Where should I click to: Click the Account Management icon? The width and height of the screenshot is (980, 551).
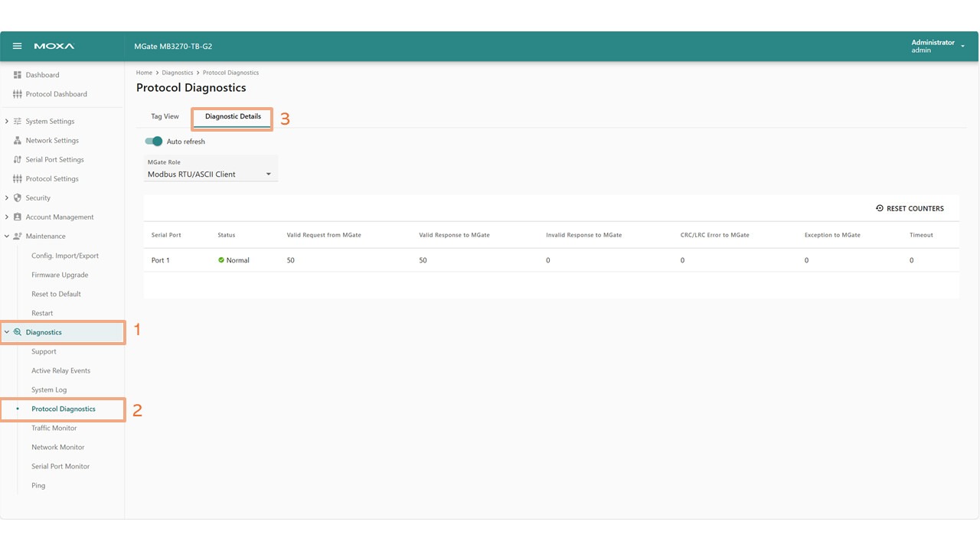[x=18, y=217]
